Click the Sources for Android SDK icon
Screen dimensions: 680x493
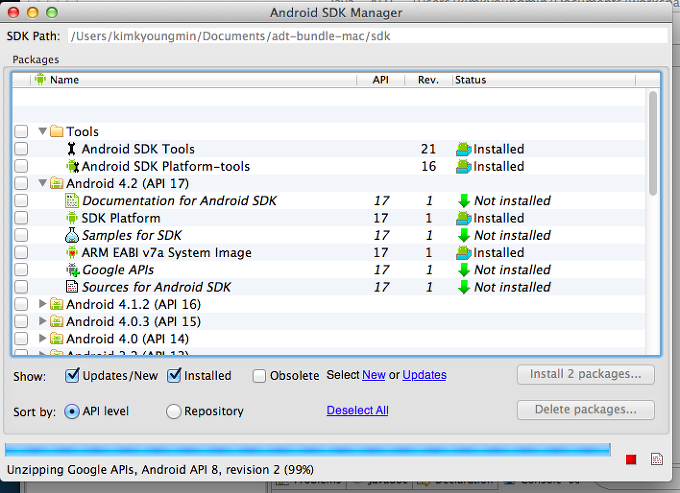click(72, 287)
